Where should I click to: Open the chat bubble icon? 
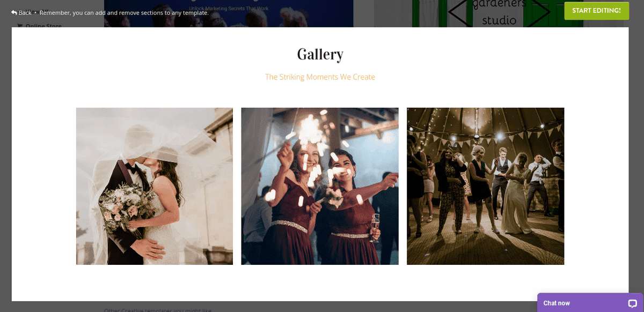(632, 303)
